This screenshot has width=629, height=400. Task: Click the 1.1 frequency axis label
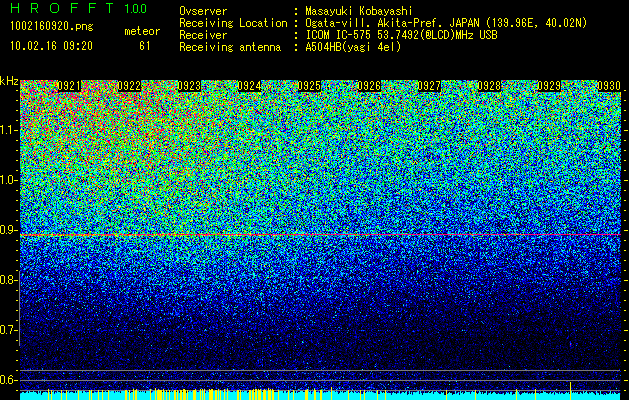pyautogui.click(x=9, y=130)
